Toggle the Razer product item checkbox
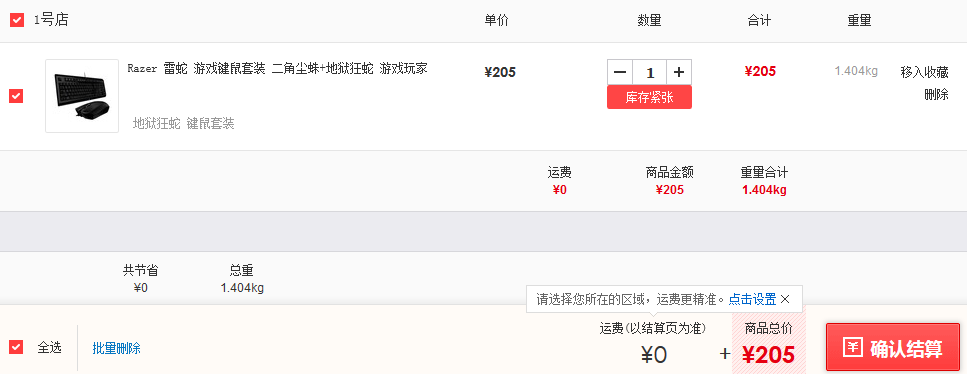 point(16,96)
